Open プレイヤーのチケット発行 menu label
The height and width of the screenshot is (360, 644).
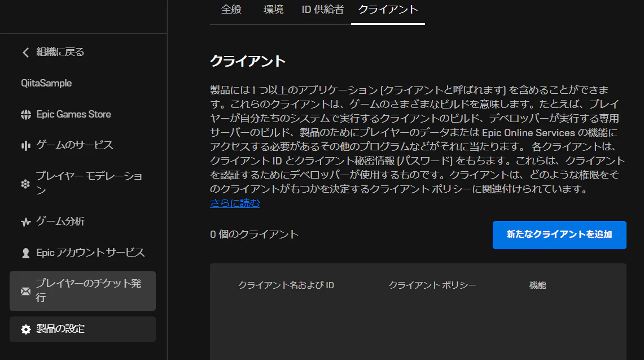(x=89, y=290)
